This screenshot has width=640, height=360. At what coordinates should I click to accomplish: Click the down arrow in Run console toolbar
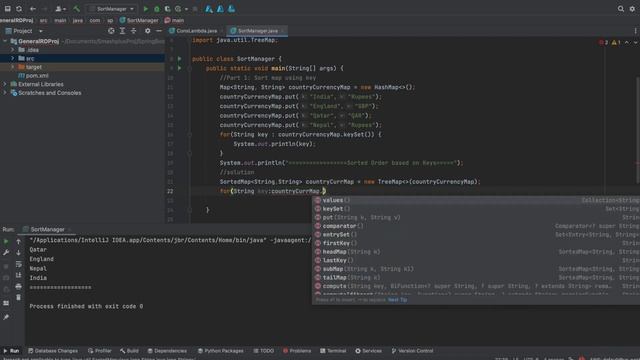click(x=18, y=253)
